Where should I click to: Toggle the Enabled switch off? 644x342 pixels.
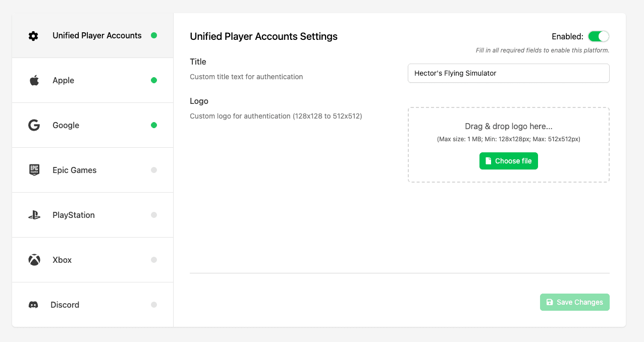click(x=599, y=36)
